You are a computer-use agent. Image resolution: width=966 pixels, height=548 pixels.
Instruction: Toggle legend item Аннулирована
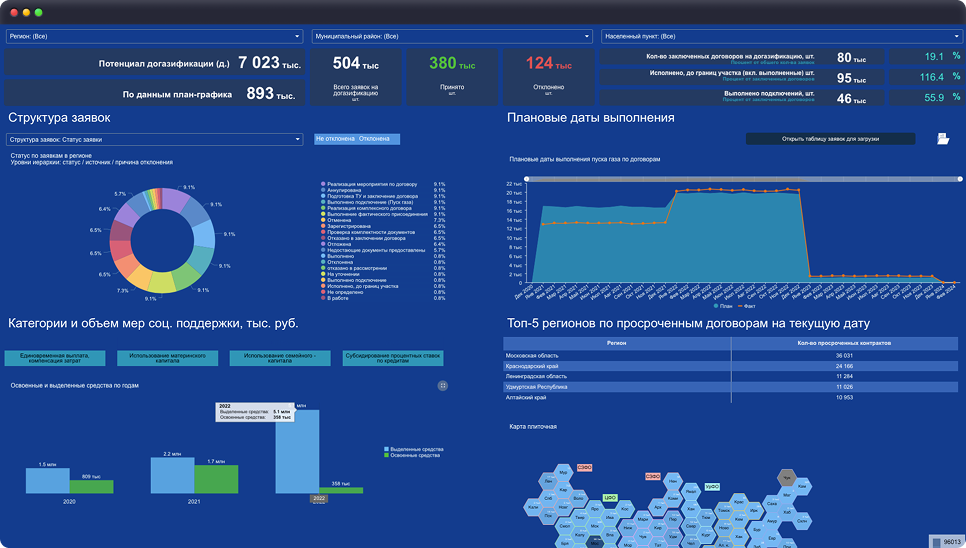[341, 190]
